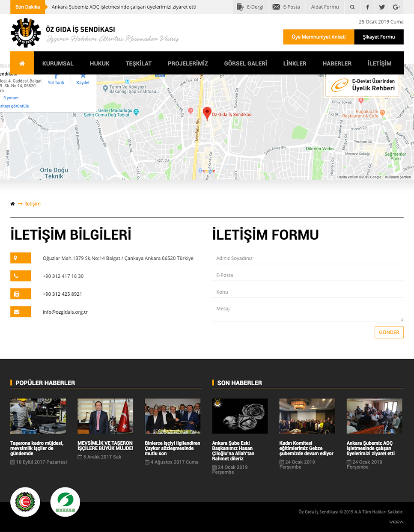Click the Kullanım Şartları map link
This screenshot has height=532, width=414.
point(398,177)
